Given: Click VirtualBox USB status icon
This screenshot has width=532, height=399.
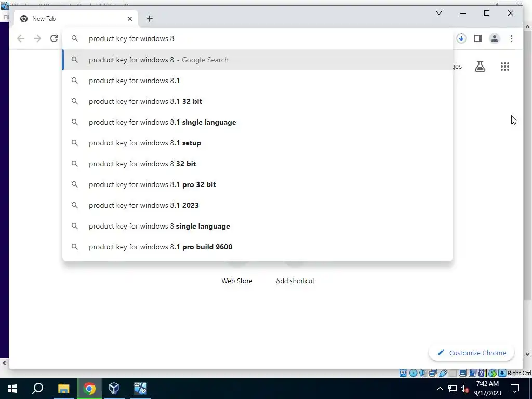Looking at the screenshot, I should (443, 373).
